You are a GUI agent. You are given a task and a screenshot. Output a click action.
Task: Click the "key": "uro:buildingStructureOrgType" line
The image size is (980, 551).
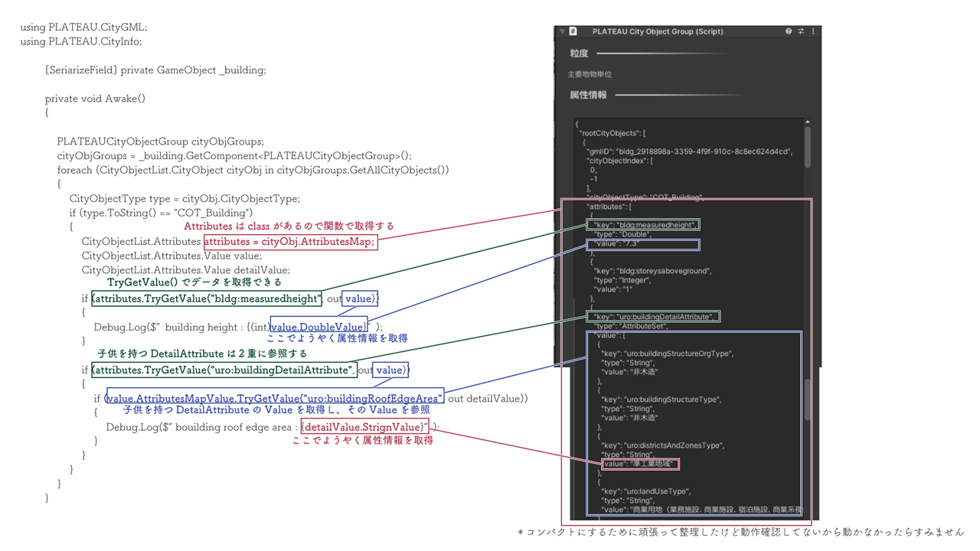coord(667,354)
